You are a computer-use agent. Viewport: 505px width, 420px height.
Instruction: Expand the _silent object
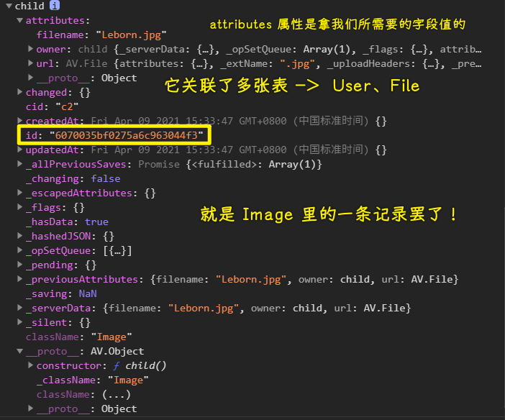(20, 321)
